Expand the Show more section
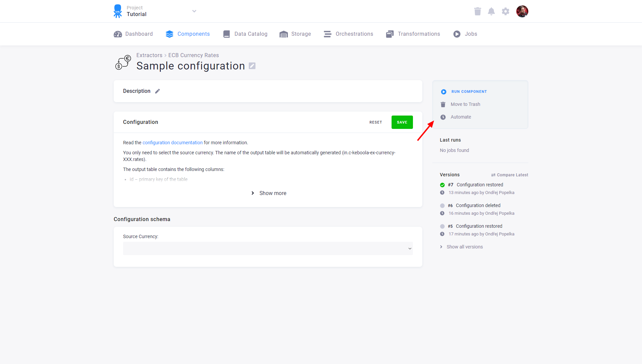Viewport: 642px width, 364px height. (268, 193)
